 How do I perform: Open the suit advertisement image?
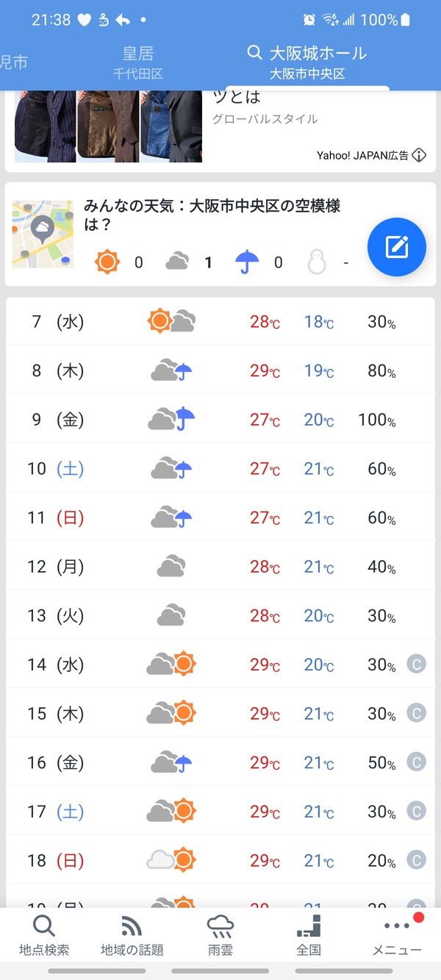[108, 126]
